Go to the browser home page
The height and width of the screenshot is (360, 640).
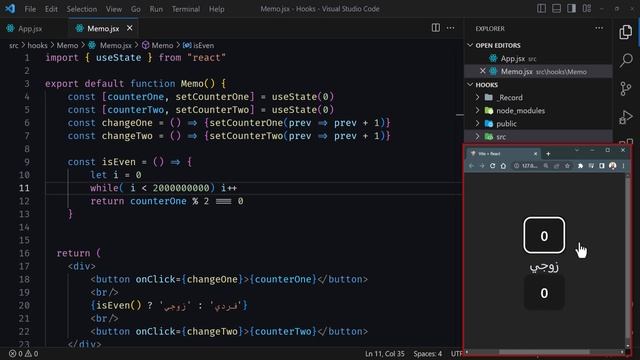503,166
